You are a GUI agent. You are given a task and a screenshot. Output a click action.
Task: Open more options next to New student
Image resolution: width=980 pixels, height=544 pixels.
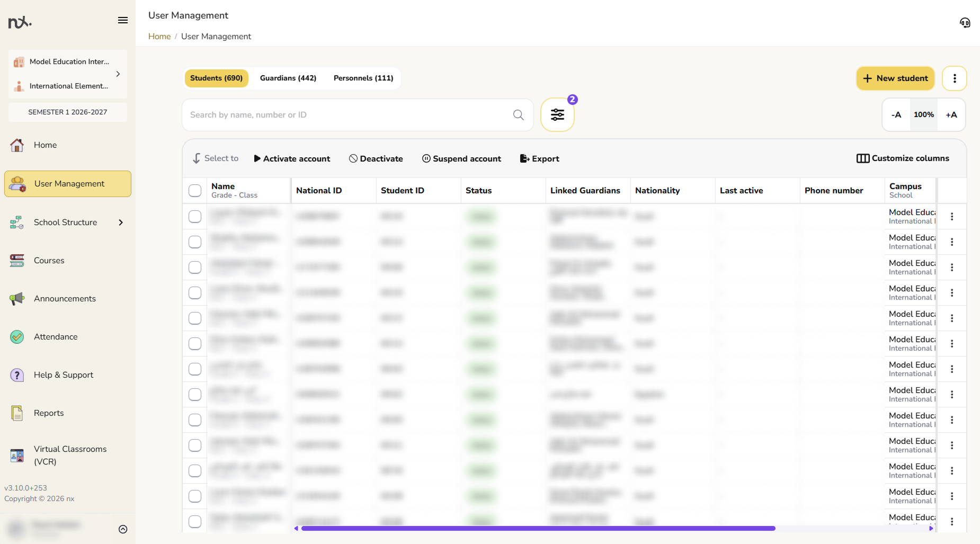[955, 78]
